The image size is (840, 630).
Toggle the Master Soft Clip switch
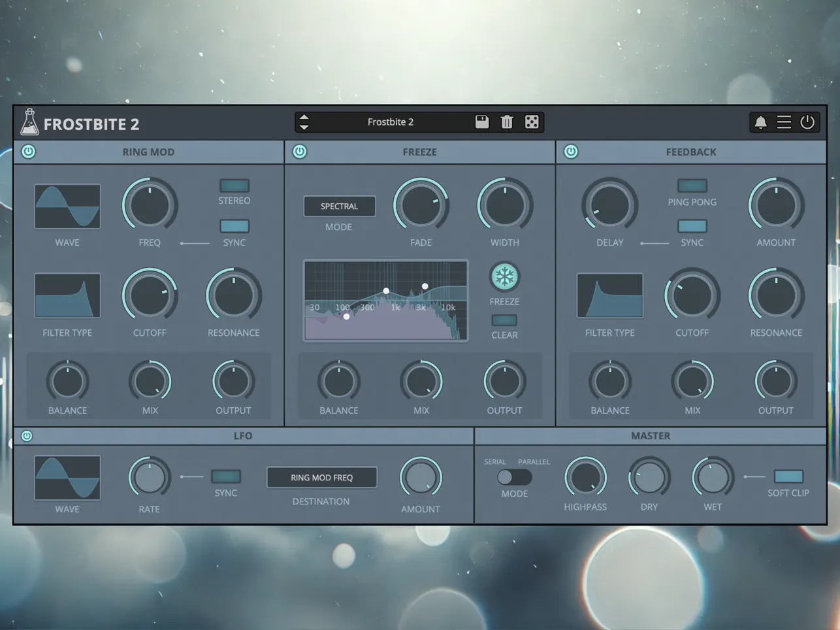(x=788, y=476)
